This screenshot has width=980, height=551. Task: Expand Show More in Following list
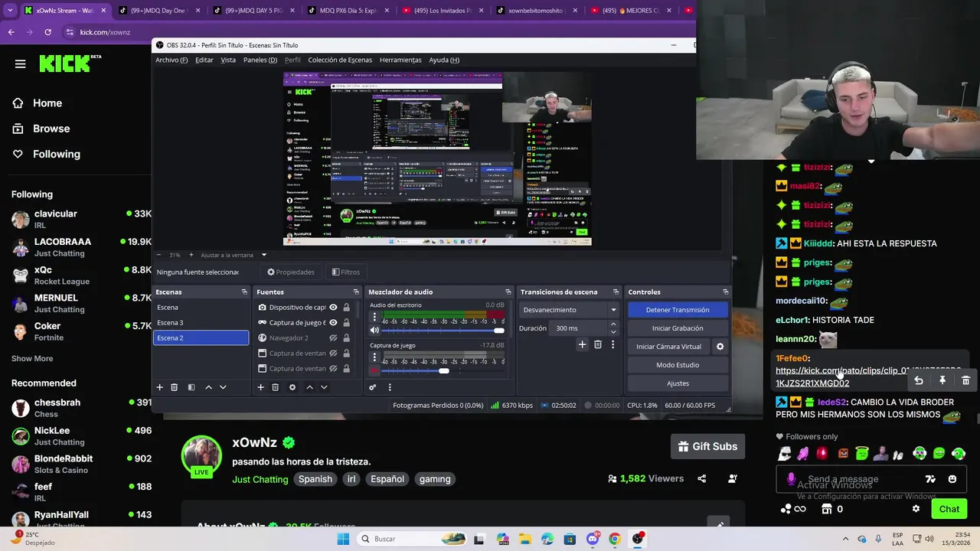[32, 358]
